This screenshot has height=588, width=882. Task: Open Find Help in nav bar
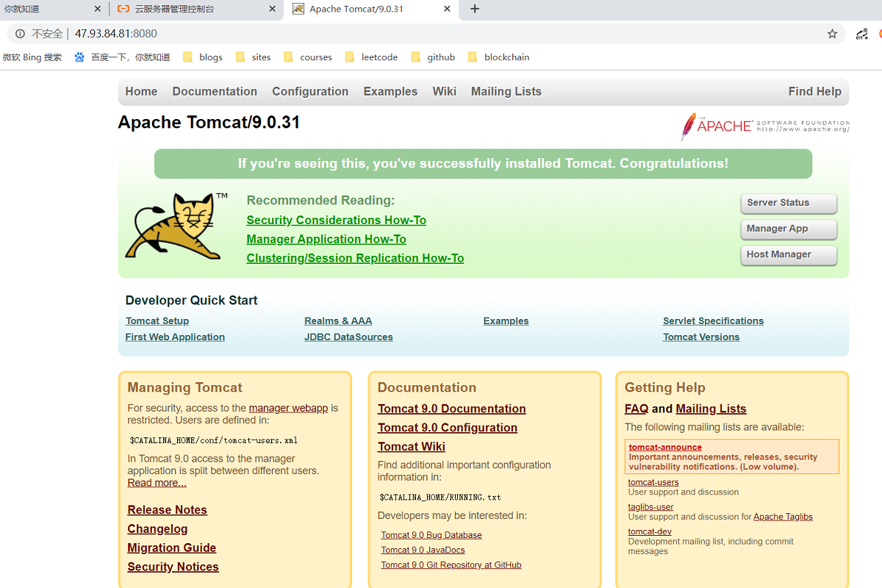[815, 92]
